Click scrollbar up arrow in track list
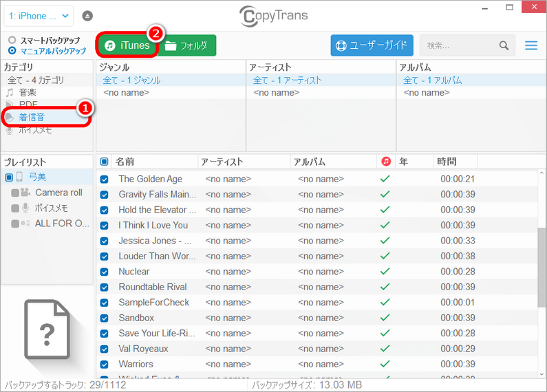Image resolution: width=547 pixels, height=392 pixels. [541, 173]
